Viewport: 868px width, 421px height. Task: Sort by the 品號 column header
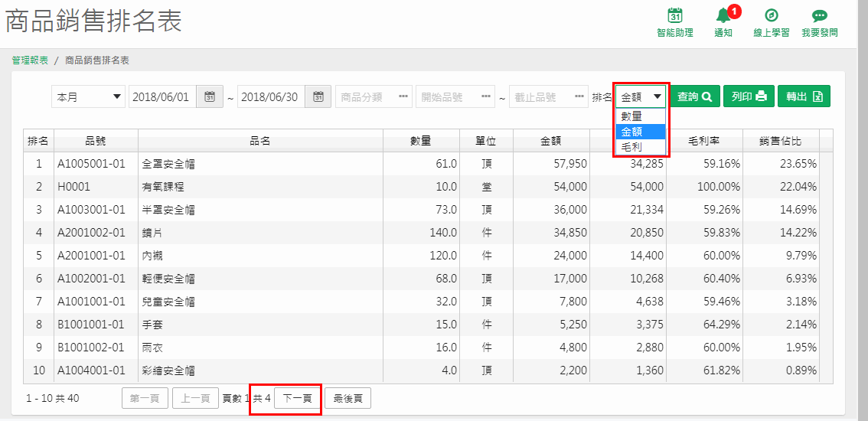tap(96, 141)
